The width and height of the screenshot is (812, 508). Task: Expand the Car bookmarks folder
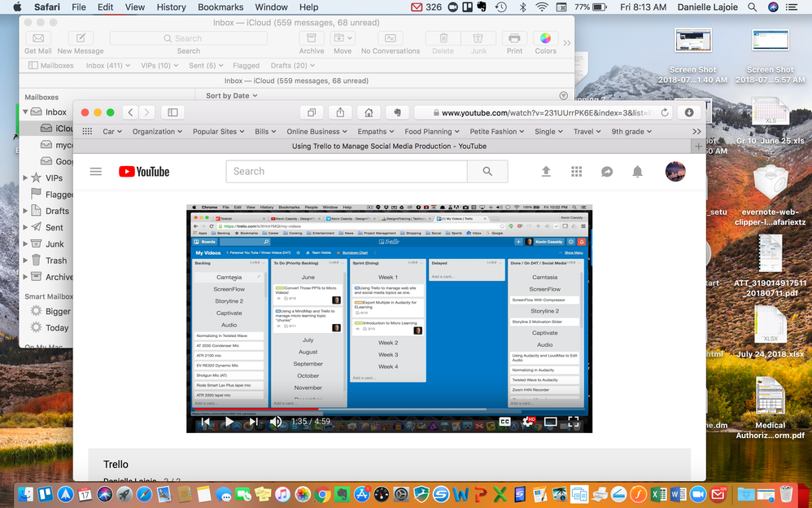coord(112,132)
